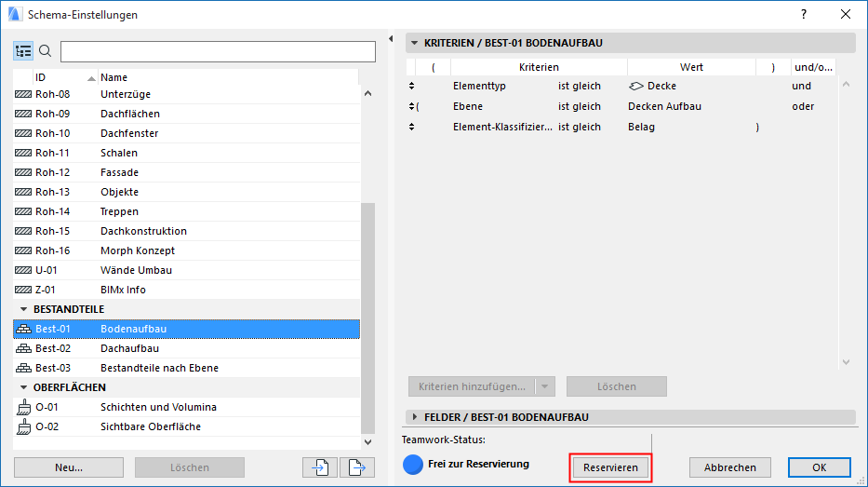Close the Schema-Einstellungen dialog
The image size is (868, 487).
coord(846,14)
